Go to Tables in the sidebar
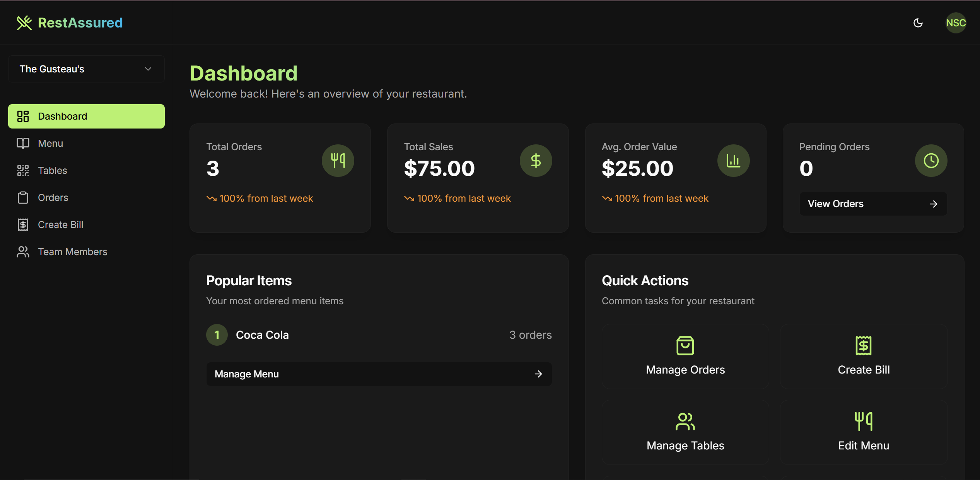Viewport: 980px width, 480px height. (x=86, y=170)
